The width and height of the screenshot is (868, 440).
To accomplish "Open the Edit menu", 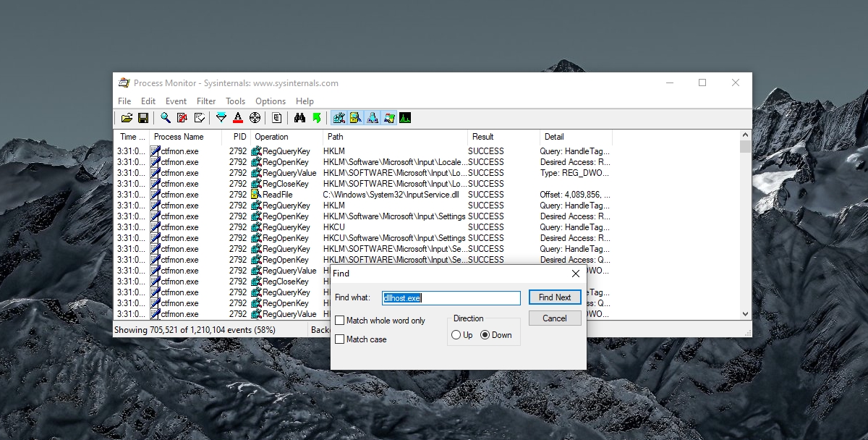I will 148,101.
